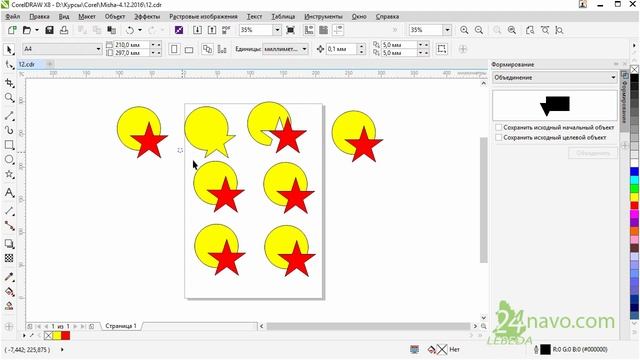Enable 'Сохранить исходный начальный объект' checkbox
The height and width of the screenshot is (360, 640).
point(498,127)
